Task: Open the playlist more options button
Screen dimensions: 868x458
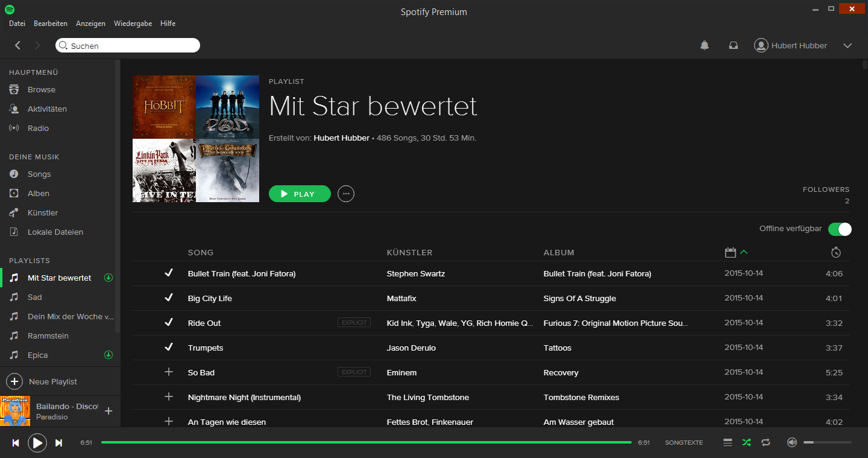Action: [346, 194]
